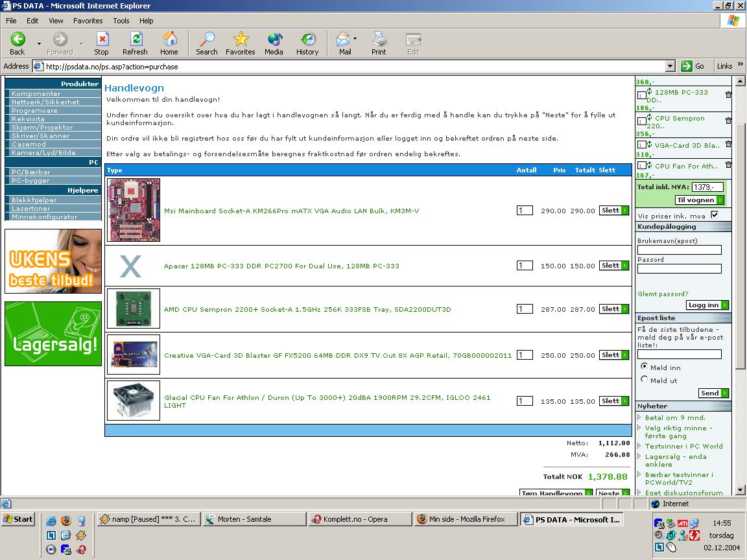Click the e-post liste input field
This screenshot has width=747, height=560.
pyautogui.click(x=680, y=355)
